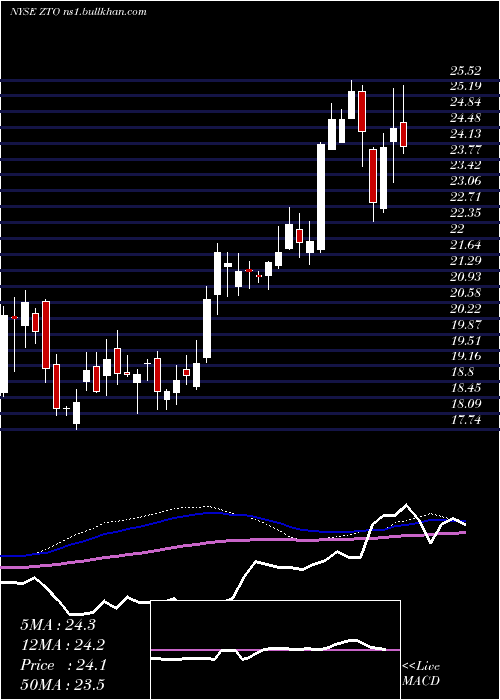Click the 18.45 price axis label
This screenshot has width=500, height=700.
466,388
